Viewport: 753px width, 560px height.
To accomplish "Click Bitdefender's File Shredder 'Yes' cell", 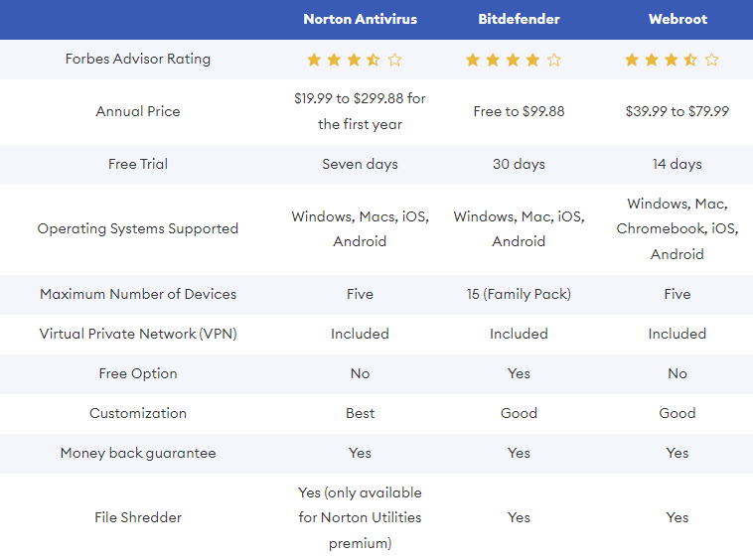I will (x=519, y=517).
